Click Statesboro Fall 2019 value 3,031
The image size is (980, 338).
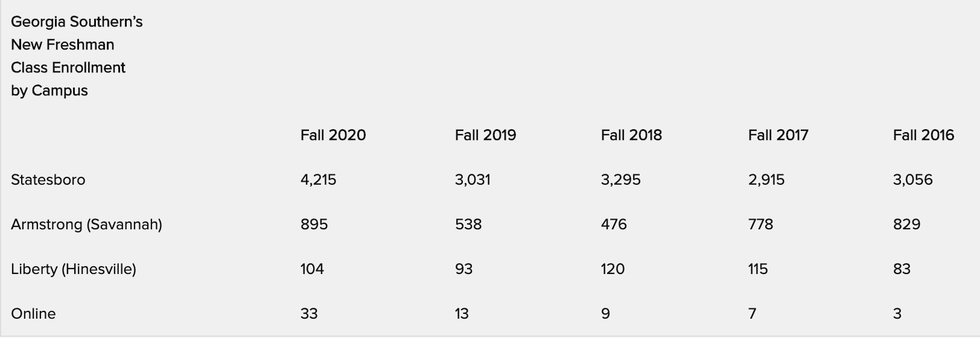tap(472, 180)
